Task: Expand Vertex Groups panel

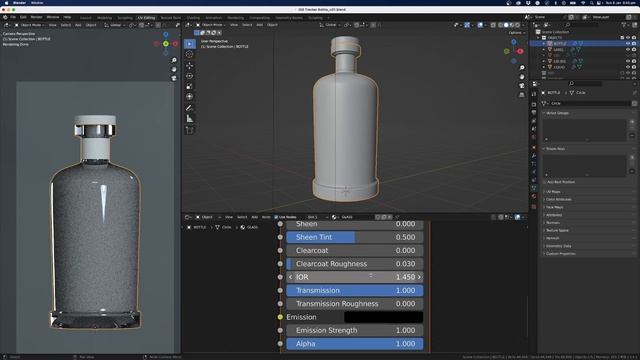Action: [x=557, y=113]
